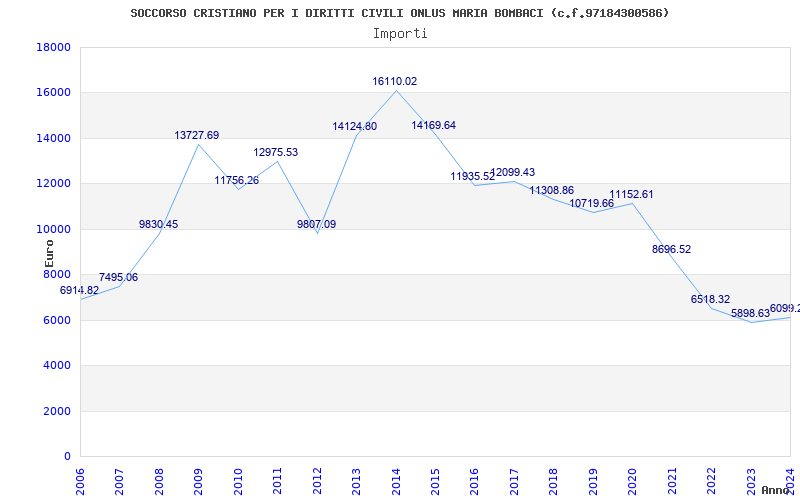Select the x-axis year 2023
This screenshot has width=800, height=500.
tap(751, 481)
